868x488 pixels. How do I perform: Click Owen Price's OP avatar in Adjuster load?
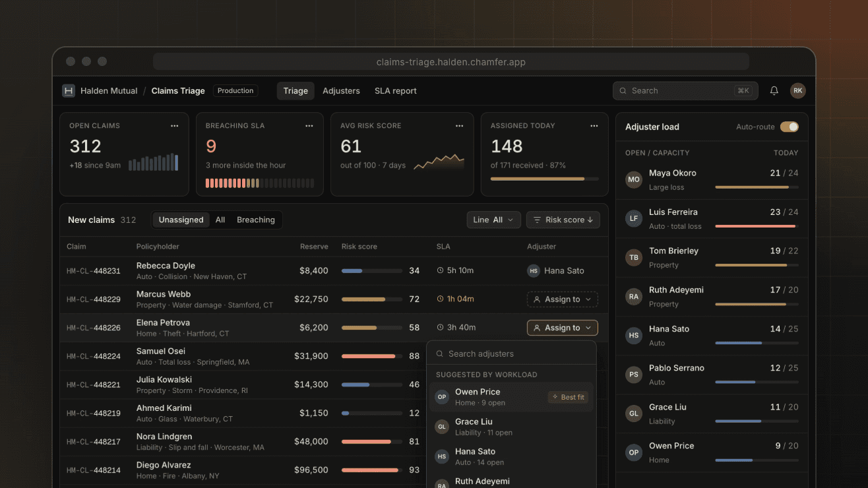(x=634, y=452)
